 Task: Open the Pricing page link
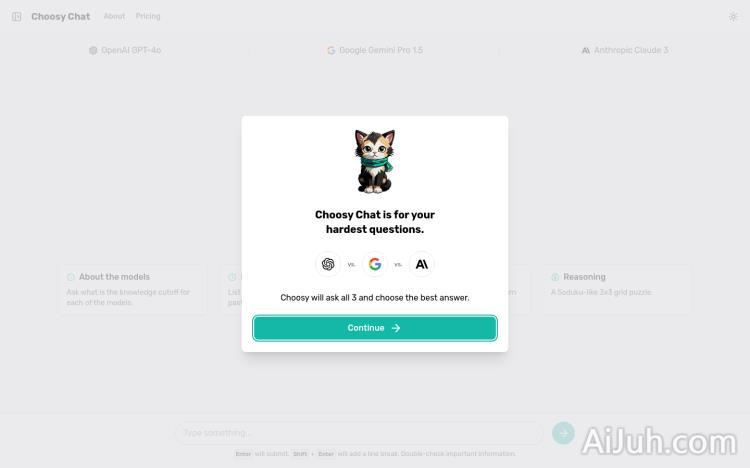(x=148, y=16)
